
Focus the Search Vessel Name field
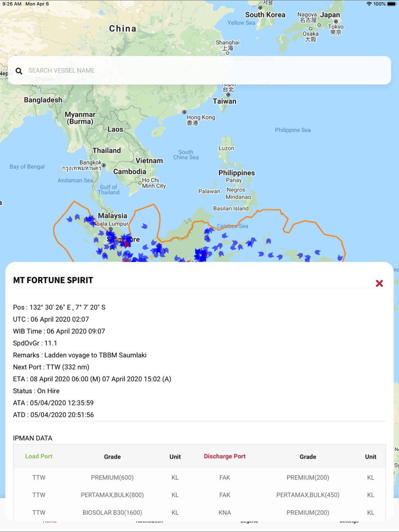(x=199, y=70)
